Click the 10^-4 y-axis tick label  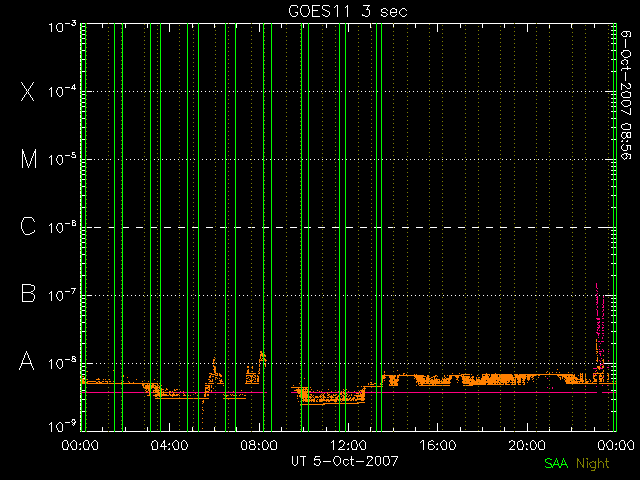(x=62, y=91)
